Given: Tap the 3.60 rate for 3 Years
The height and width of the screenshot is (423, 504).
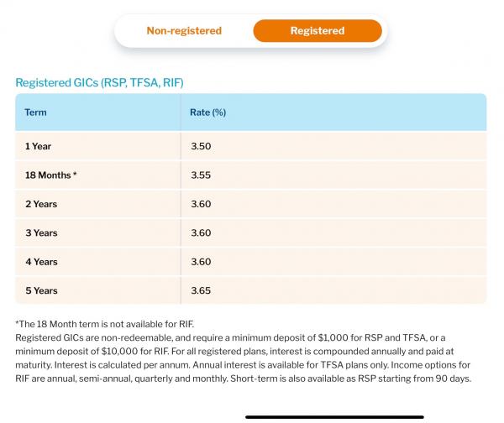Looking at the screenshot, I should (x=201, y=232).
